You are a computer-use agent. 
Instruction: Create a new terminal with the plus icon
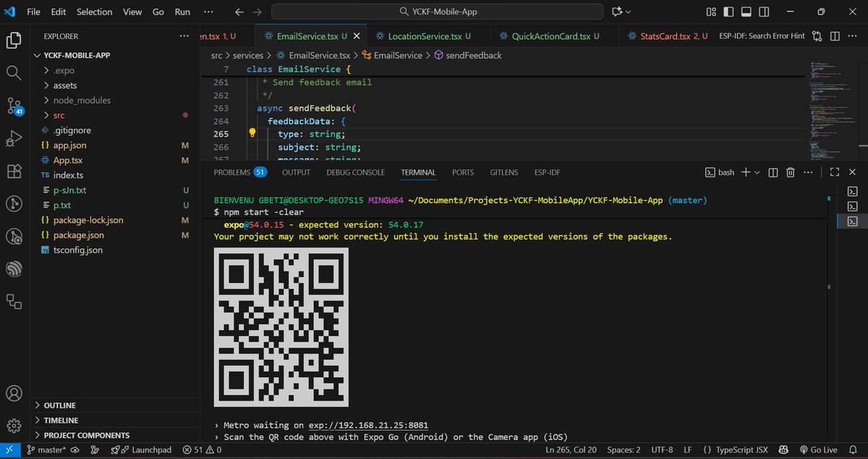(746, 172)
